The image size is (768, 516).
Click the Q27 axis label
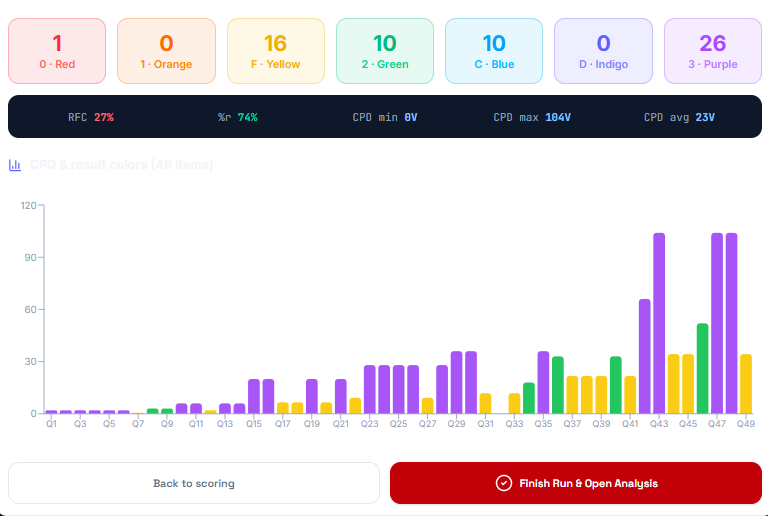[428, 424]
